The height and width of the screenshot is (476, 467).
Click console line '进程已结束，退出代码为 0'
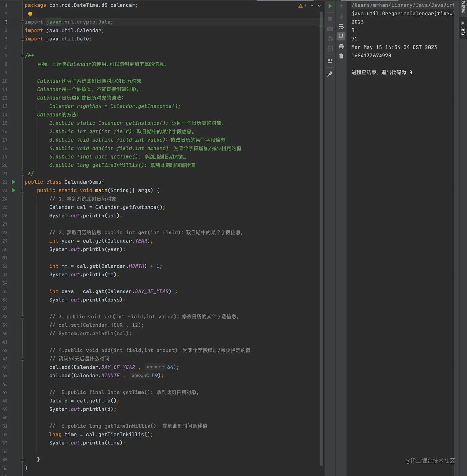pyautogui.click(x=382, y=72)
